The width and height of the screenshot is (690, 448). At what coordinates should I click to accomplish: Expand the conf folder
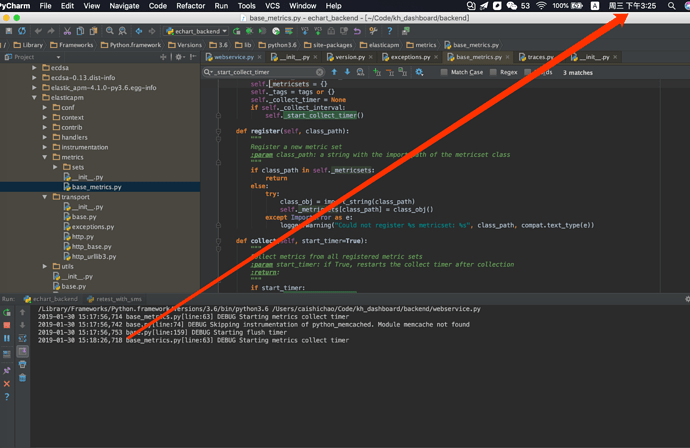[45, 107]
